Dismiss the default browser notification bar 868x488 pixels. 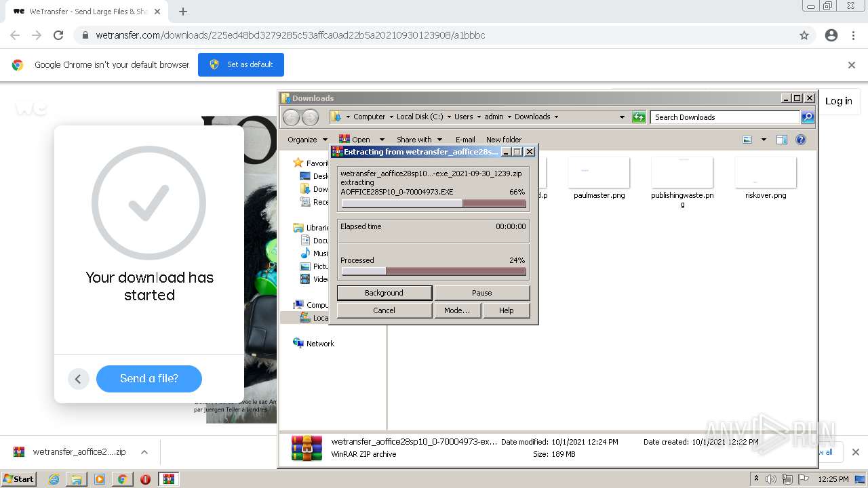tap(852, 65)
